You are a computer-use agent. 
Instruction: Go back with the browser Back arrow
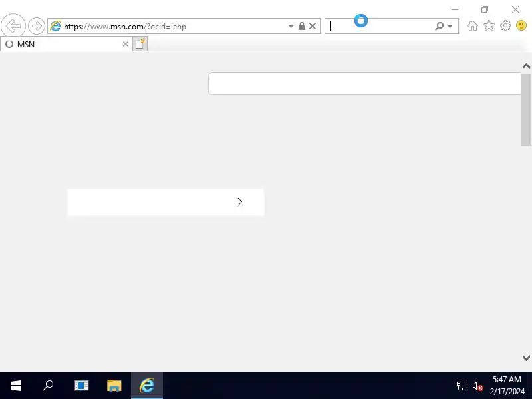pyautogui.click(x=13, y=26)
